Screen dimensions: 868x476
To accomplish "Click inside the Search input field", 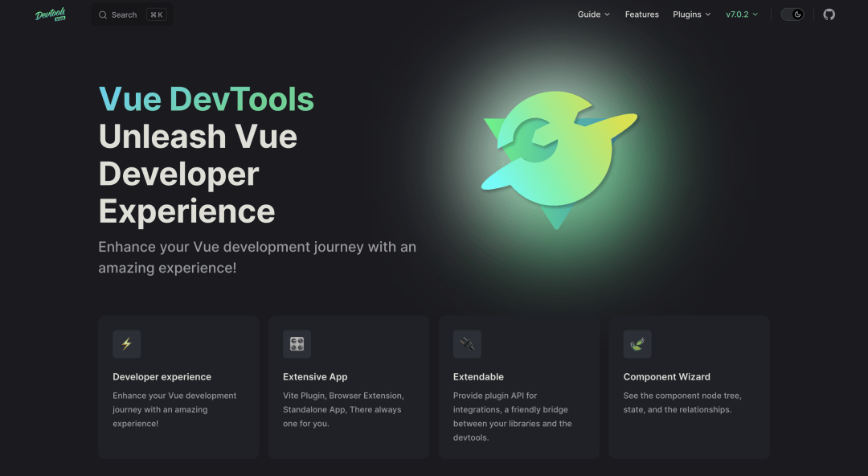I will point(125,14).
